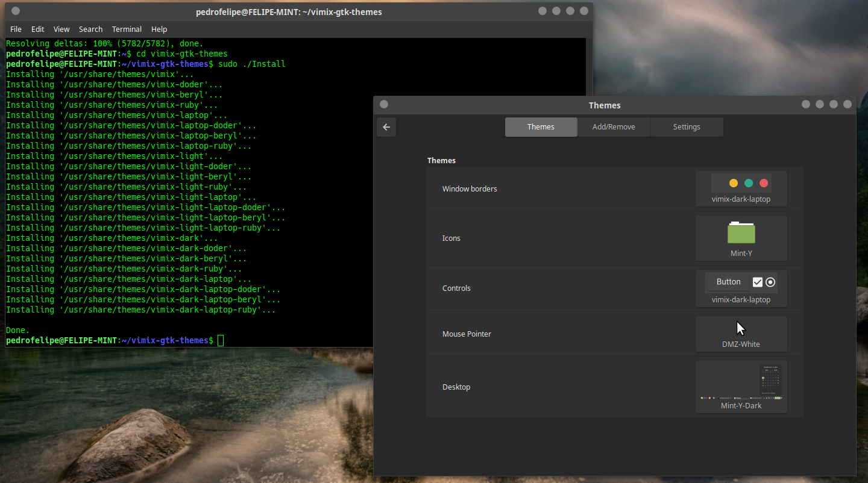Click the Button widget in Controls preview
This screenshot has width=868, height=483.
[728, 281]
